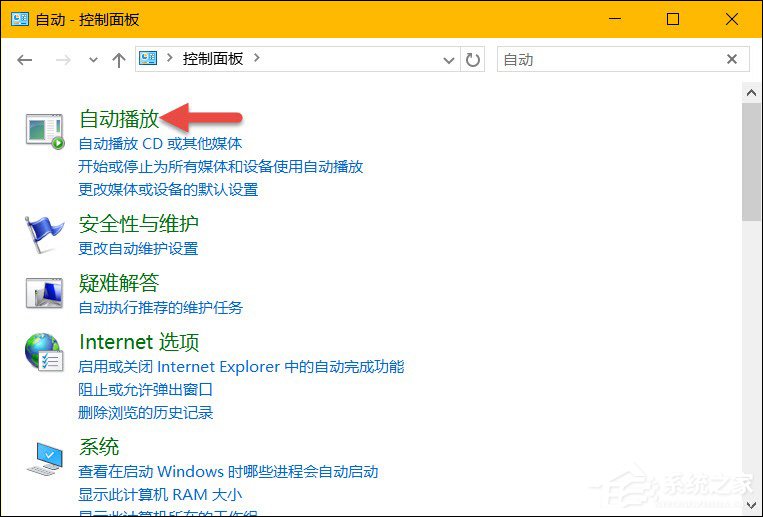Click the forward navigation arrow

[63, 60]
